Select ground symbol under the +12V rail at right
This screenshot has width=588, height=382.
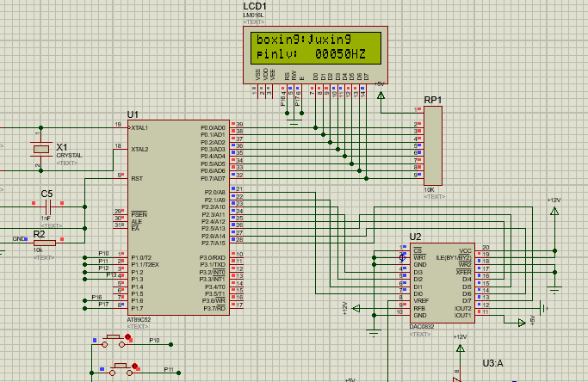point(554,289)
